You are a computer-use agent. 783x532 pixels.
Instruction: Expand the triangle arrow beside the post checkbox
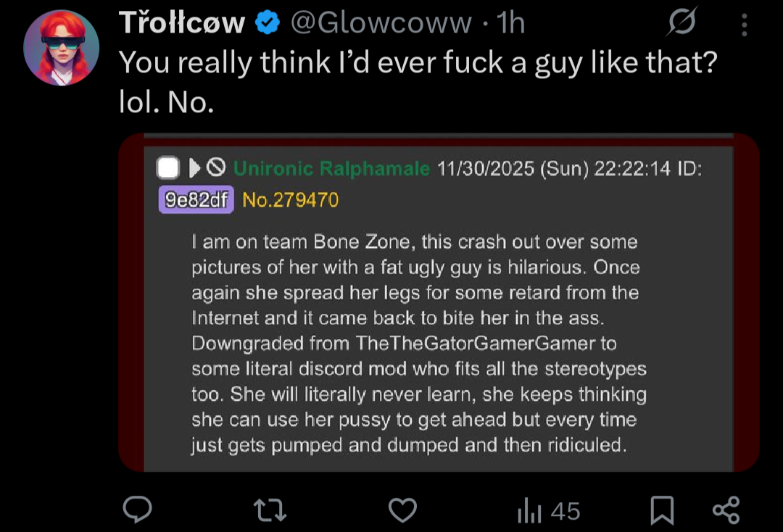[x=194, y=169]
